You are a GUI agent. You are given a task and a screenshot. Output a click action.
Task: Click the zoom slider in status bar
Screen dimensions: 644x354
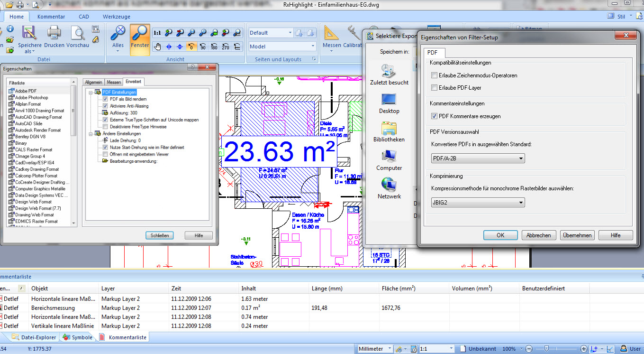pos(546,349)
